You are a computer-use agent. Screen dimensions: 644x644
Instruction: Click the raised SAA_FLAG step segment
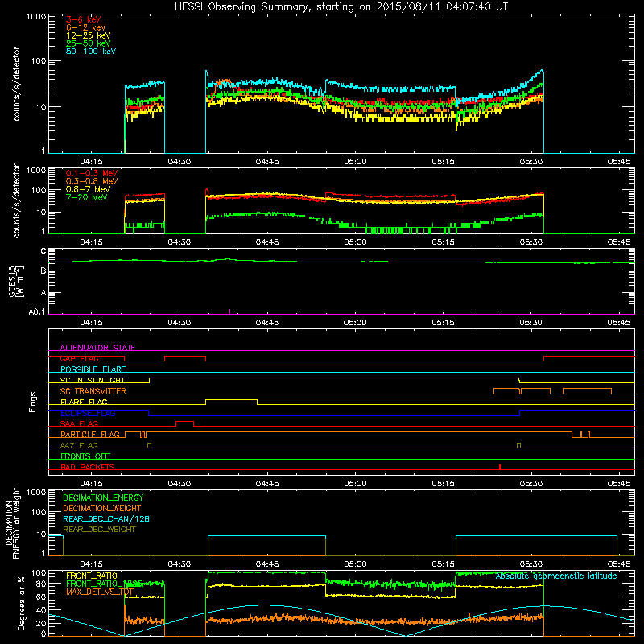pyautogui.click(x=185, y=421)
